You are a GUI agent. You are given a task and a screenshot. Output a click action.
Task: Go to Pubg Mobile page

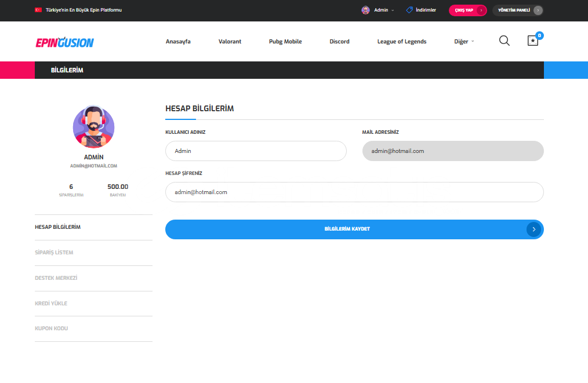285,42
